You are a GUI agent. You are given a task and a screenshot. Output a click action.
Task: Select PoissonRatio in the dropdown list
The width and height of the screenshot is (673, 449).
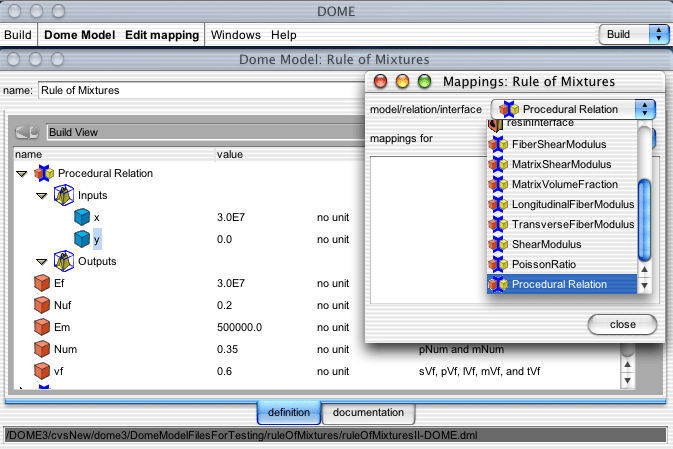point(562,264)
